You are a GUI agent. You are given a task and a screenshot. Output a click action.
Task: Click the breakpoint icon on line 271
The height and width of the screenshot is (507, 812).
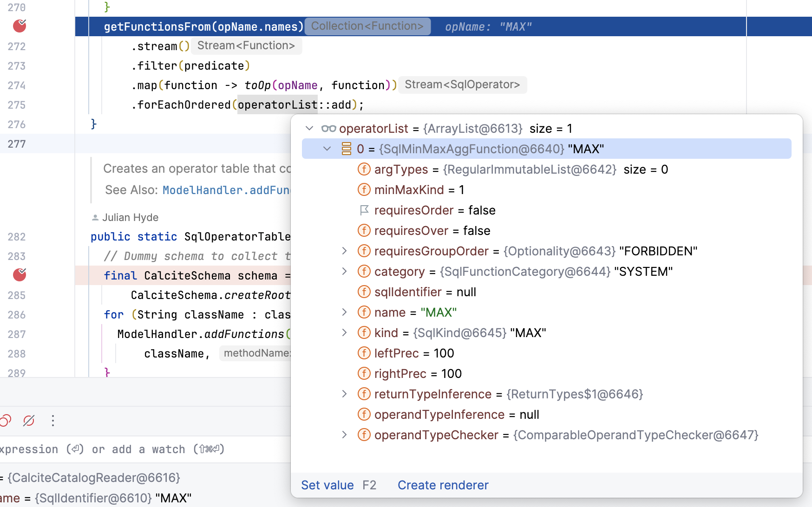pos(19,26)
